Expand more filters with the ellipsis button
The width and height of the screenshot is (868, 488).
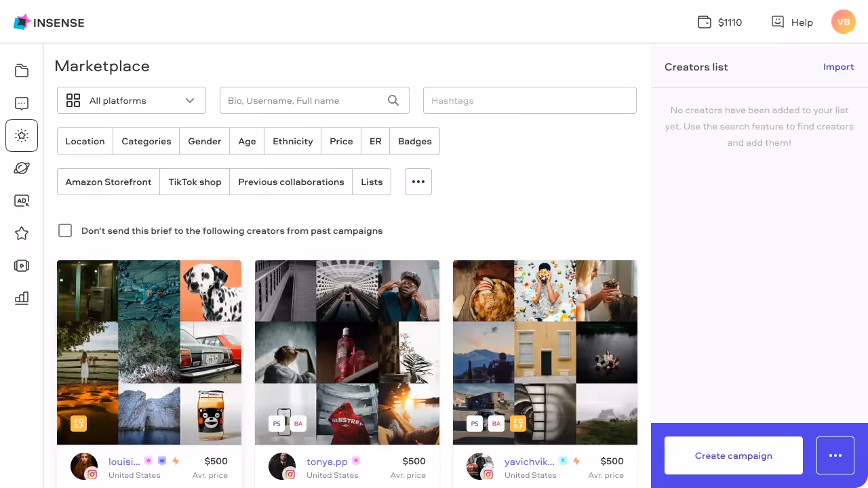pos(418,182)
